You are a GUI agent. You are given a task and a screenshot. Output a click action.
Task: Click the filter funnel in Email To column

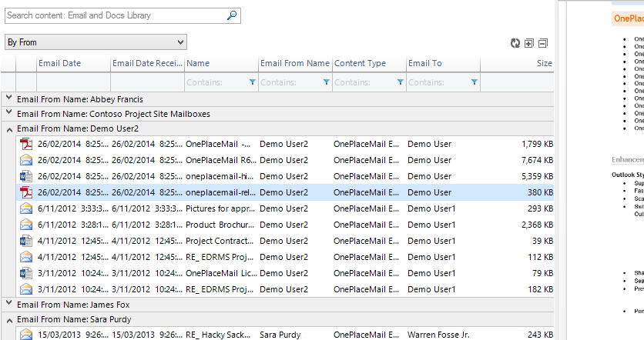click(474, 82)
